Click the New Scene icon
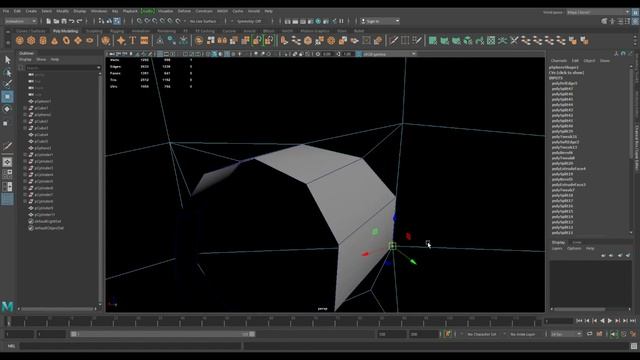 click(x=49, y=21)
